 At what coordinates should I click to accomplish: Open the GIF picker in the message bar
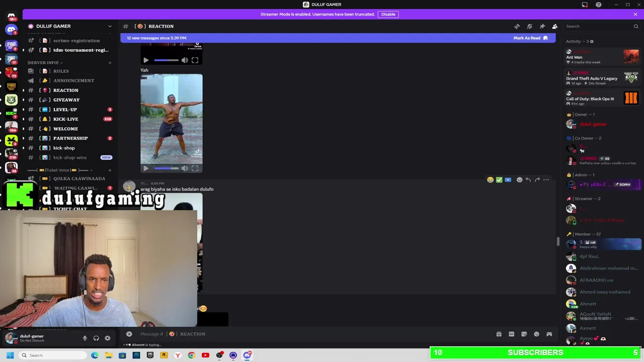tap(511, 334)
